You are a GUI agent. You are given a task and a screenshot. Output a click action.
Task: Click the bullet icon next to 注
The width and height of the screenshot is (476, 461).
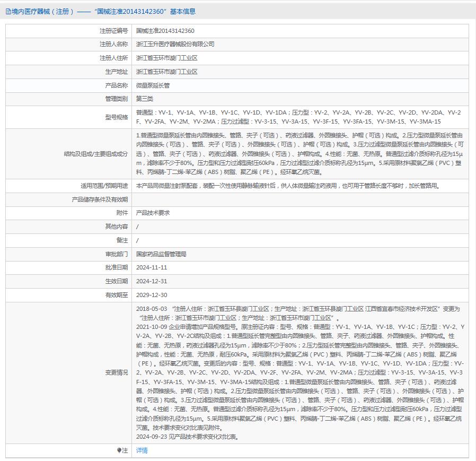(119, 450)
